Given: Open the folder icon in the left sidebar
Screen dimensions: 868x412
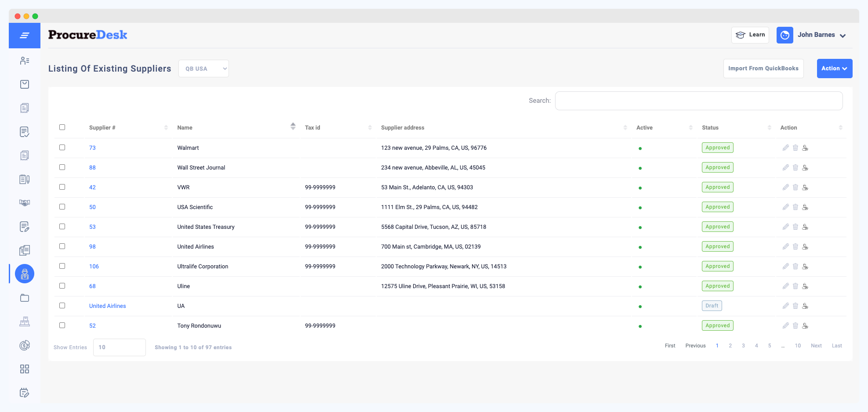Looking at the screenshot, I should coord(24,298).
